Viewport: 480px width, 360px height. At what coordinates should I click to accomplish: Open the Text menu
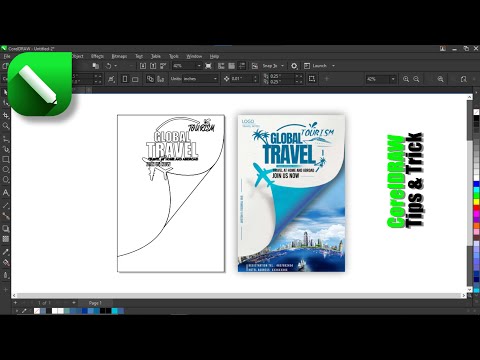(x=139, y=56)
